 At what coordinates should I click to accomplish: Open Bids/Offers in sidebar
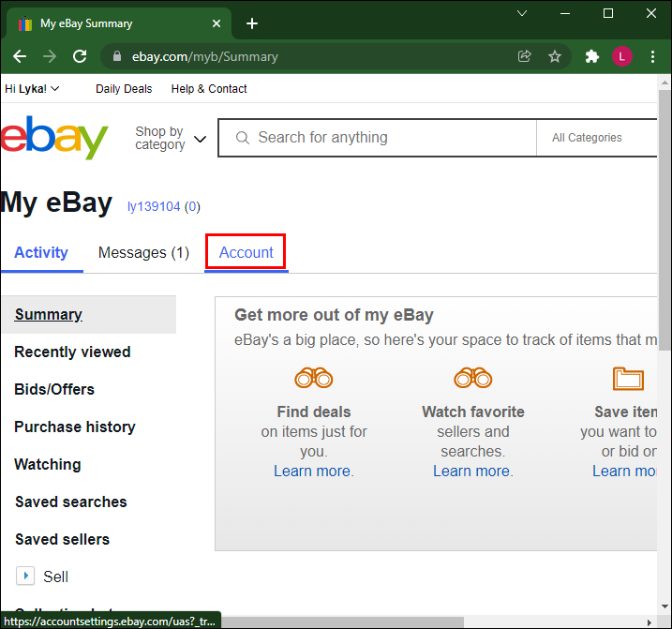54,389
